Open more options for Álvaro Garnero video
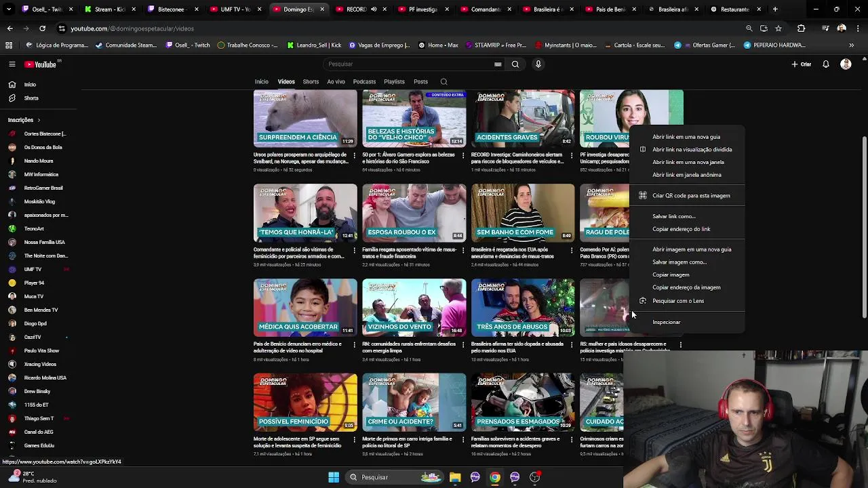The image size is (868, 488). point(463,156)
